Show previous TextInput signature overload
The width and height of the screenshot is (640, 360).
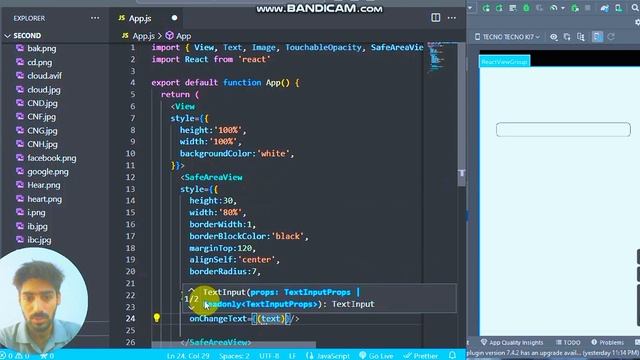point(191,290)
